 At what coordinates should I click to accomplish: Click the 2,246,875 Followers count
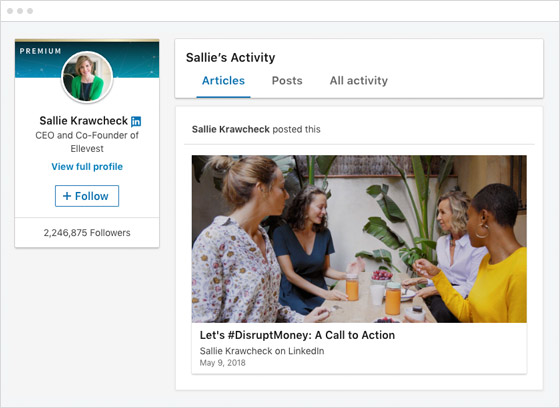(87, 233)
